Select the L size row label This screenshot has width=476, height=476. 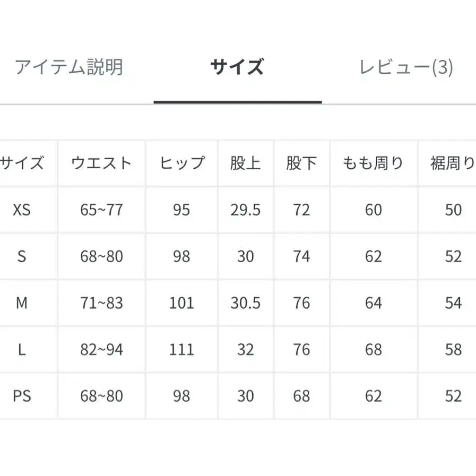coord(22,350)
